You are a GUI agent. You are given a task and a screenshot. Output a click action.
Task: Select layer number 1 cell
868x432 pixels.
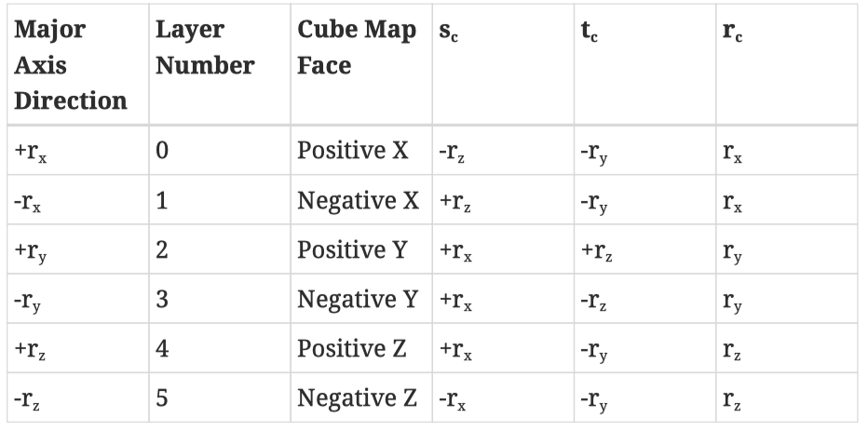coord(162,200)
